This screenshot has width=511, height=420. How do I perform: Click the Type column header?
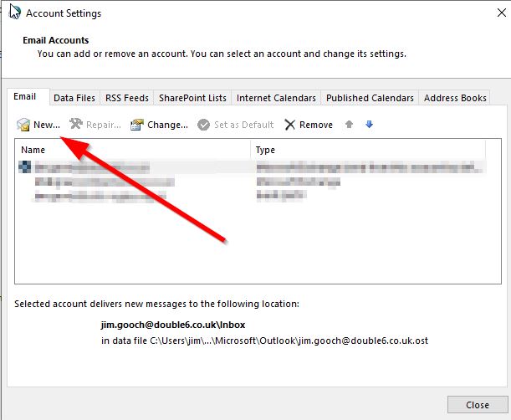[x=368, y=150]
